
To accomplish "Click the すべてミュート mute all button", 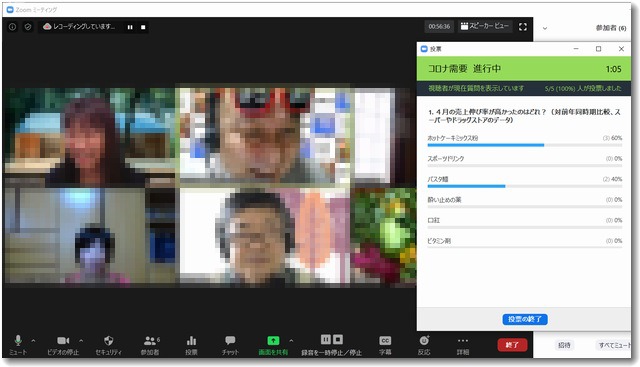I will pyautogui.click(x=614, y=345).
